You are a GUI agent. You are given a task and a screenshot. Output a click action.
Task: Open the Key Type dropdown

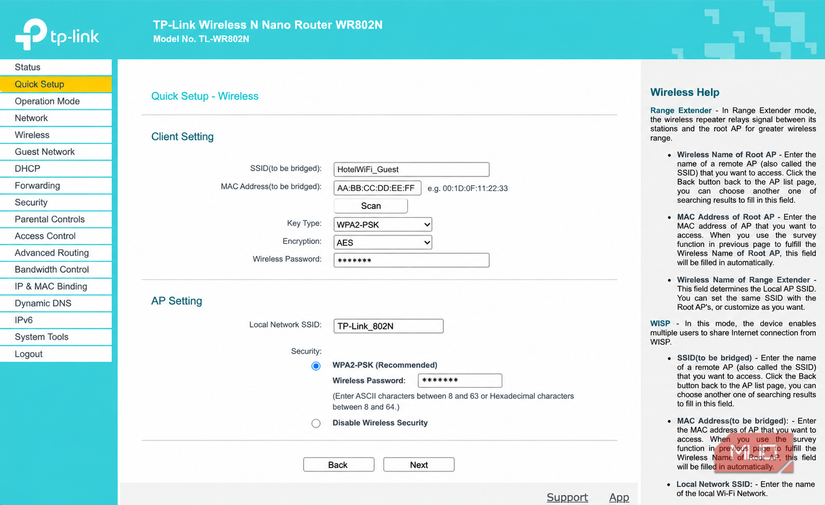pos(383,225)
